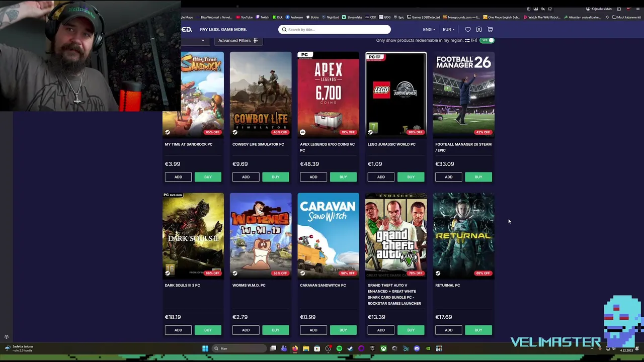Open Spotify from the taskbar
Screen dimensions: 644x362
coord(339,348)
